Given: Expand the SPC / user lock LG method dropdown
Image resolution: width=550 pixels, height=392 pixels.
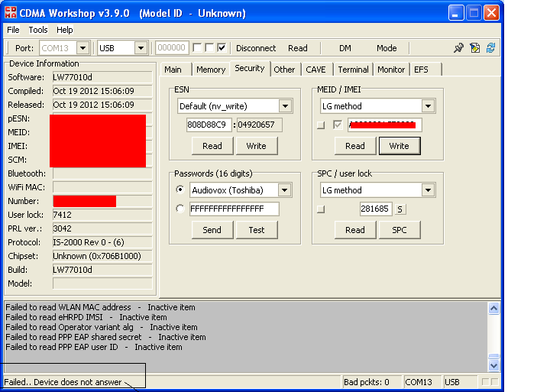Looking at the screenshot, I should click(429, 190).
